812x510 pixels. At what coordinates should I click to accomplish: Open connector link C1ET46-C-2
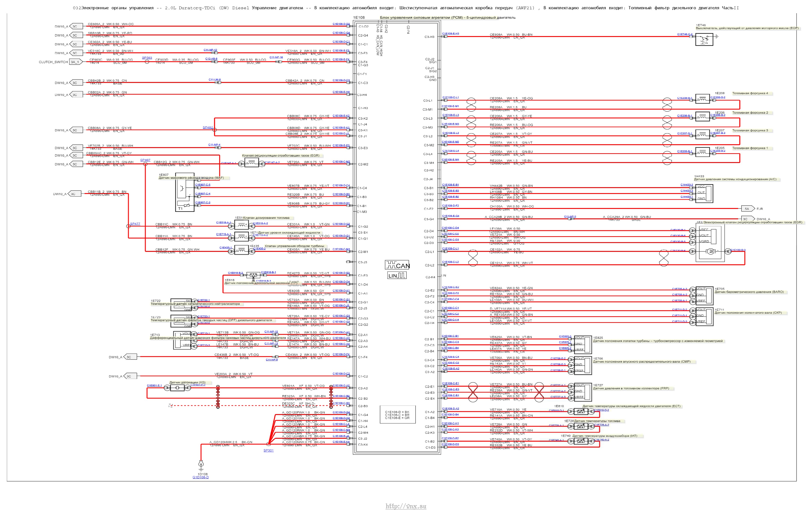pyautogui.click(x=685, y=34)
